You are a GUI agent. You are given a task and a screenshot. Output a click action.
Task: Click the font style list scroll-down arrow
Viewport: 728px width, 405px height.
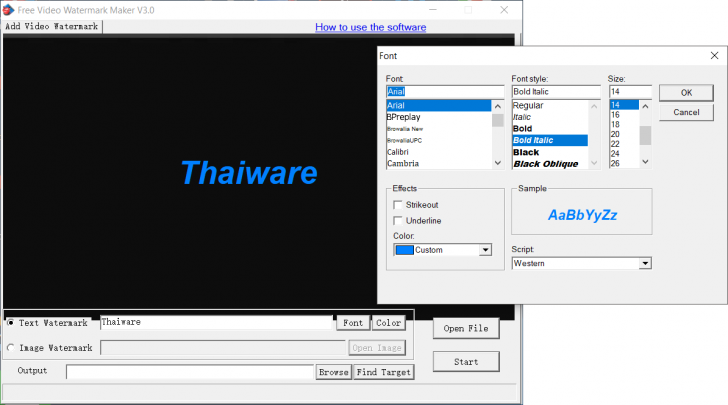tap(594, 163)
